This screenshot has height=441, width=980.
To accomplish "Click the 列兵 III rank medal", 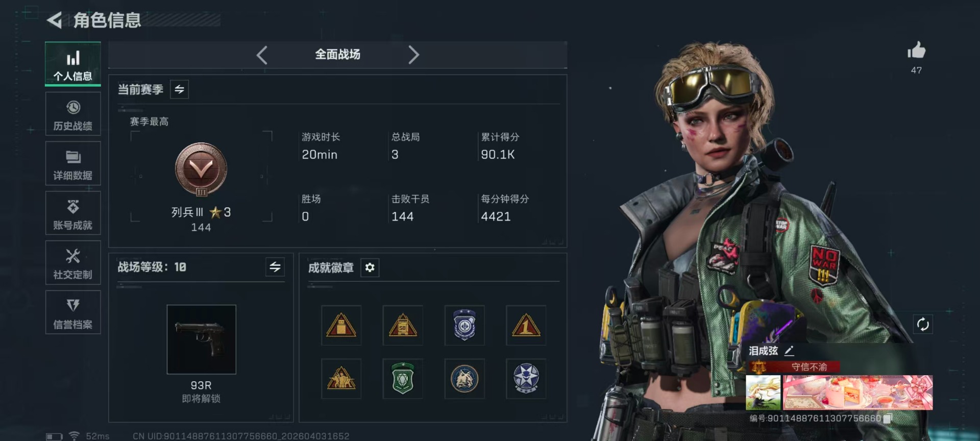I will click(201, 170).
